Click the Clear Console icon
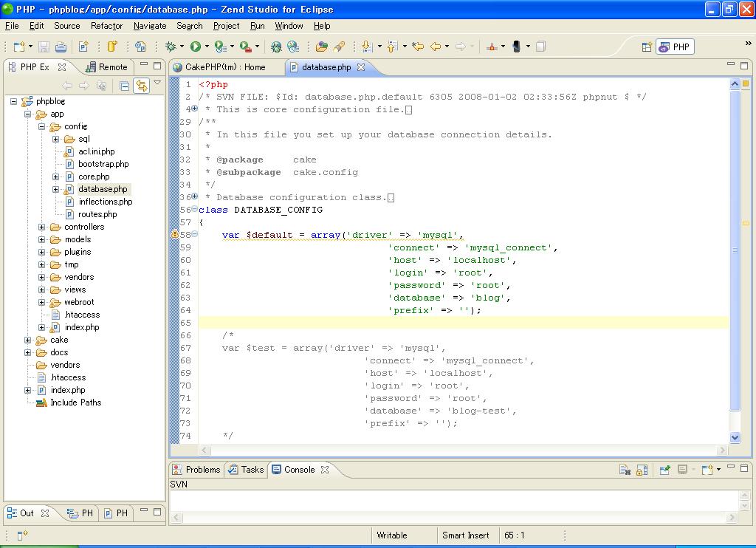The height and width of the screenshot is (548, 756). click(x=625, y=470)
